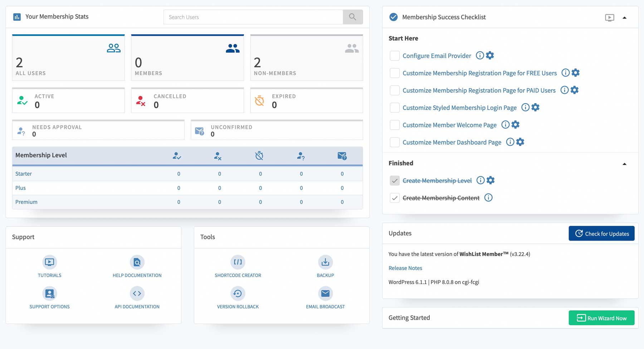The image size is (644, 349).
Task: Check the Configure Email Provider task
Action: [395, 55]
